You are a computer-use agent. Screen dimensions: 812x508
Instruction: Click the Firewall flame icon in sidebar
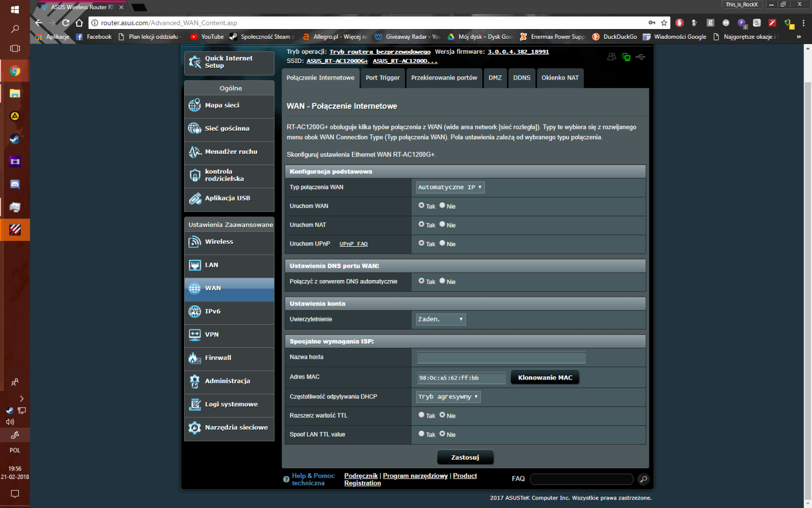tap(194, 358)
